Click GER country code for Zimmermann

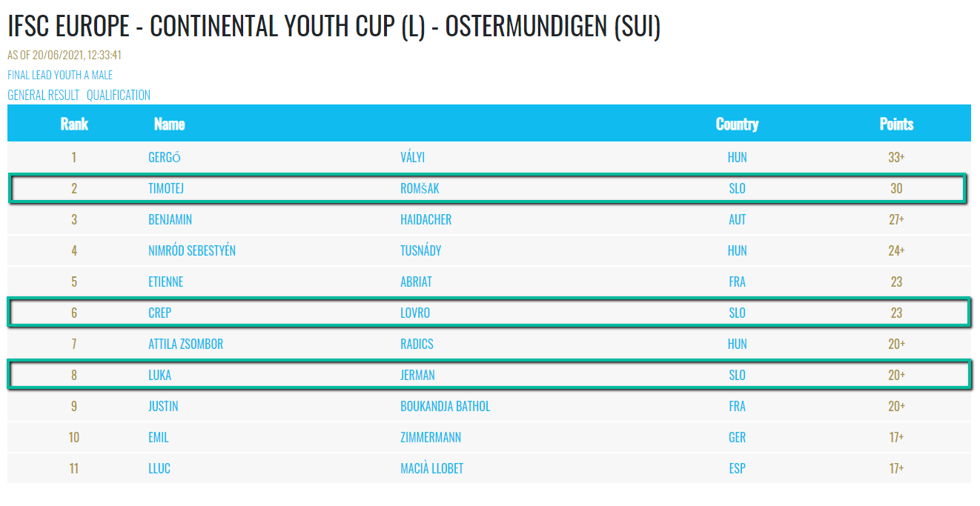737,437
